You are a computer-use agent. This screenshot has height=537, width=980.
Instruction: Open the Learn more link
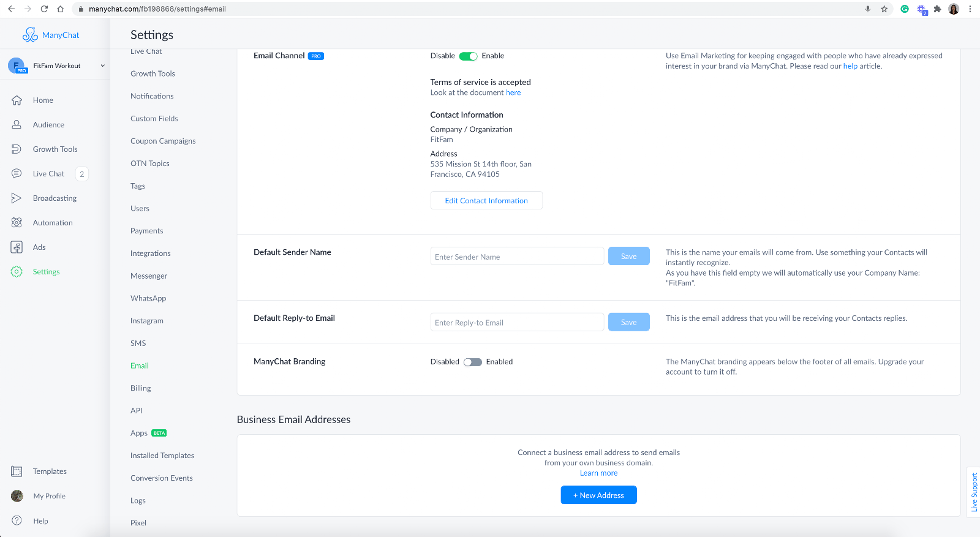click(x=599, y=473)
